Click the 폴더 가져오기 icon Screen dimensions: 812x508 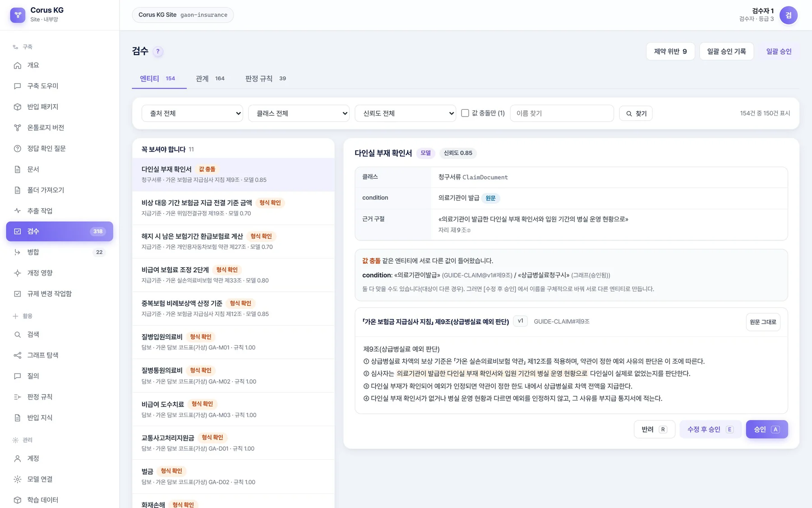coord(18,190)
